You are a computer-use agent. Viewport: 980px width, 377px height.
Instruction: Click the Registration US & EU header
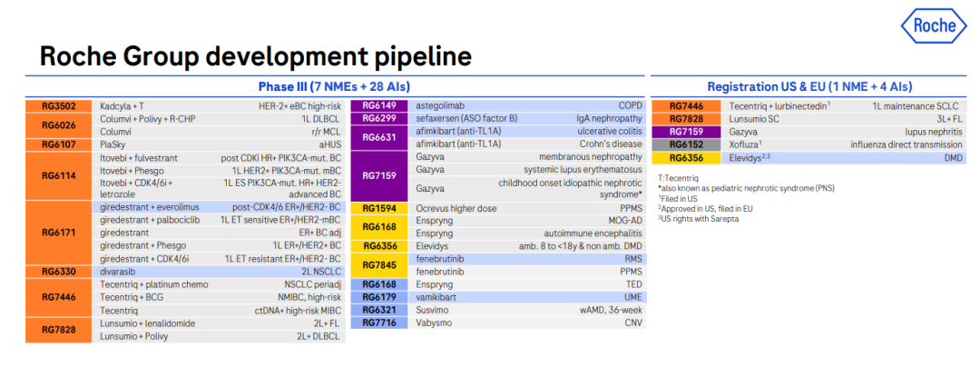pos(809,86)
